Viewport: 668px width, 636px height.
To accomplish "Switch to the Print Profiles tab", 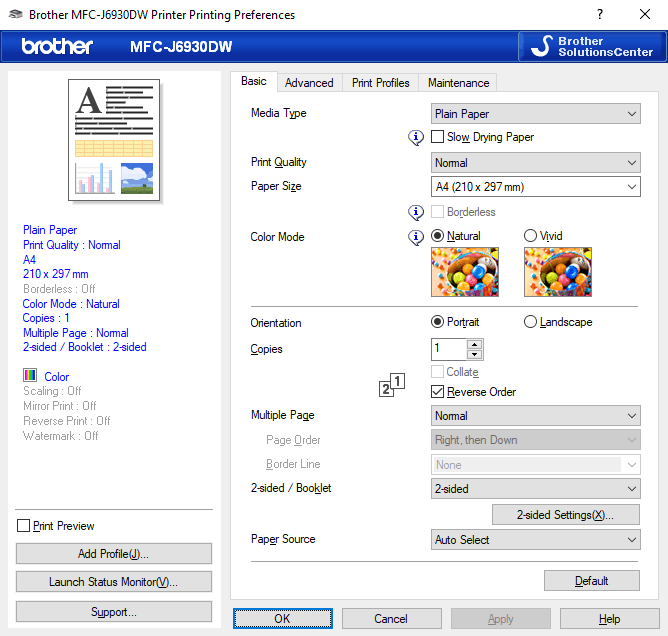I will [x=380, y=83].
